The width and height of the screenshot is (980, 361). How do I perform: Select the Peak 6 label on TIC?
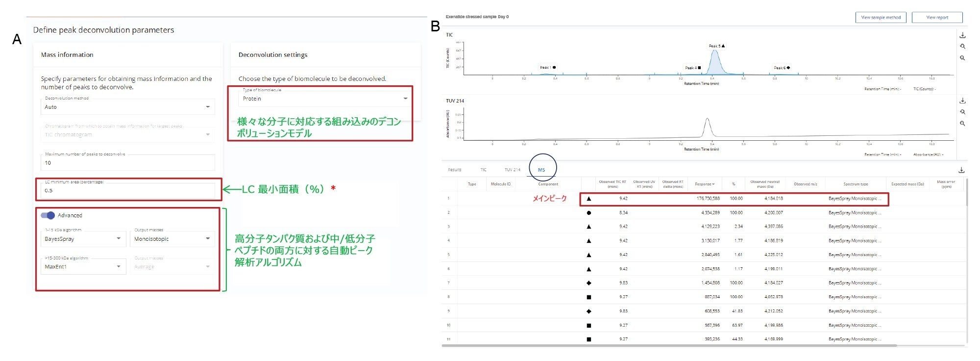click(782, 68)
